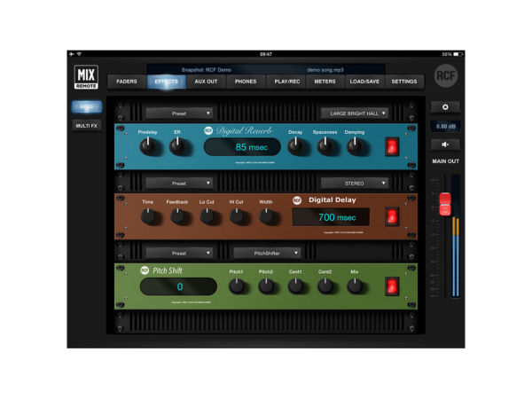Screen dimensions: 532x399
Task: Click the Mix Remote logo
Action: tap(86, 77)
